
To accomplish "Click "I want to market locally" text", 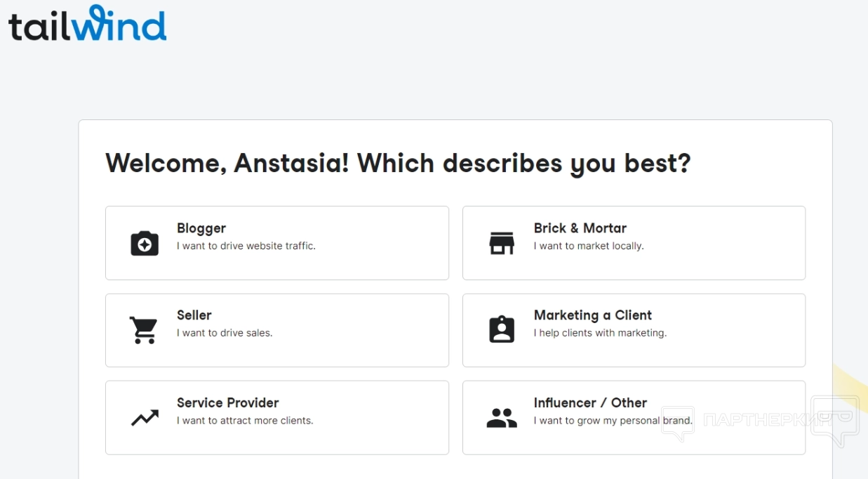I will pos(589,246).
